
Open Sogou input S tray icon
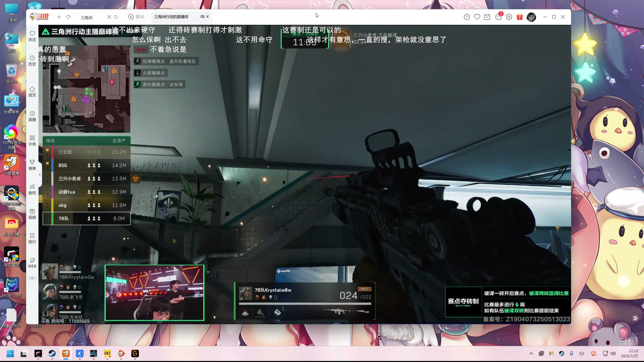coord(594,353)
